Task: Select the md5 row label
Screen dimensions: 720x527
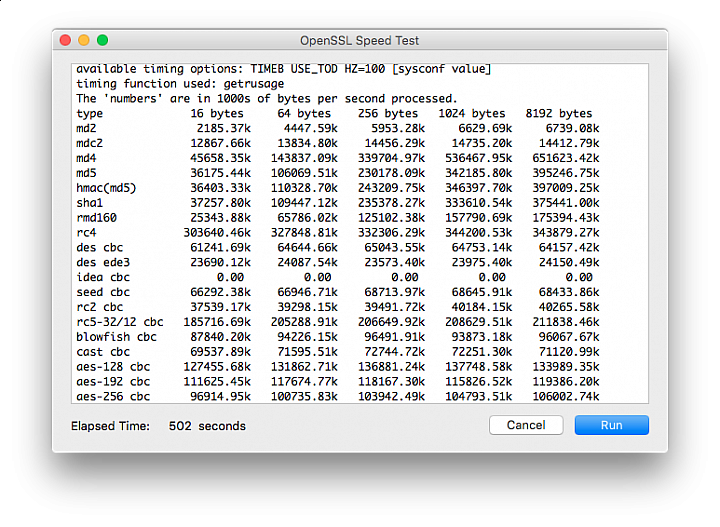Action: (x=86, y=174)
